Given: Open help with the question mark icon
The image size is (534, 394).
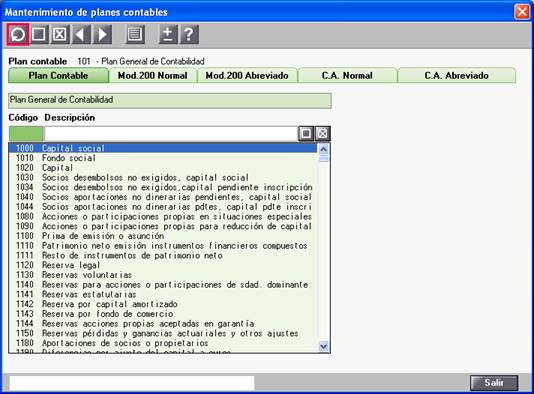Looking at the screenshot, I should click(189, 34).
